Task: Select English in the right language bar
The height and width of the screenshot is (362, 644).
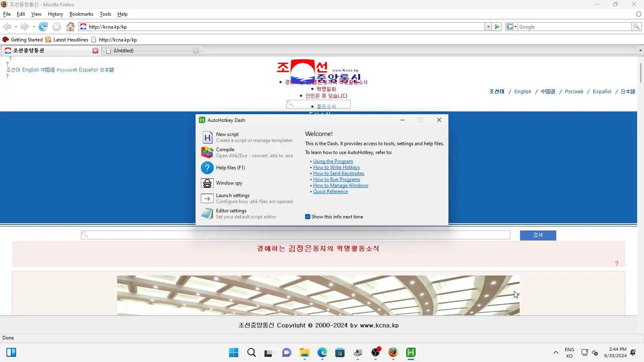Action: point(522,92)
